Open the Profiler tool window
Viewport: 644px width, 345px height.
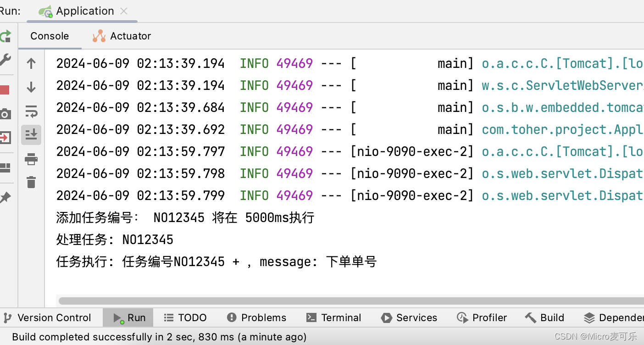[x=482, y=317]
